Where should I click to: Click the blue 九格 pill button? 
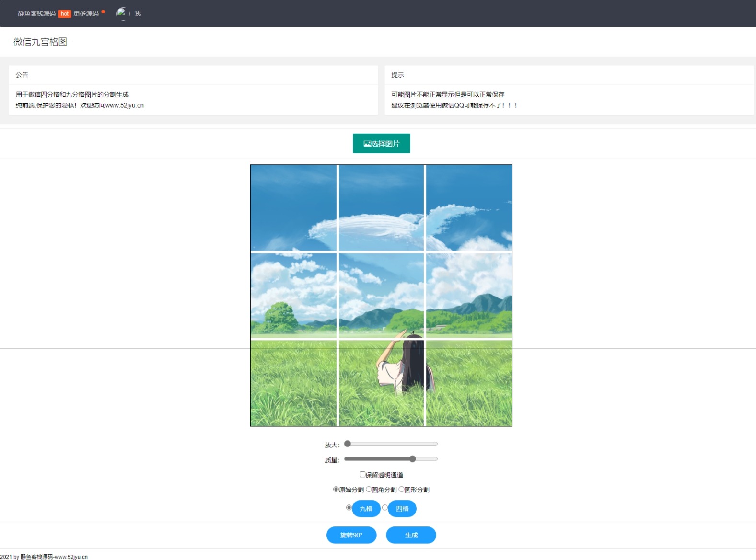pos(366,509)
